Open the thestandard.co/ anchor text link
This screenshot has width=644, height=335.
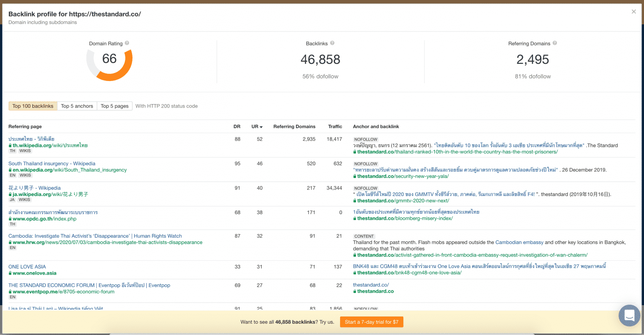[371, 285]
